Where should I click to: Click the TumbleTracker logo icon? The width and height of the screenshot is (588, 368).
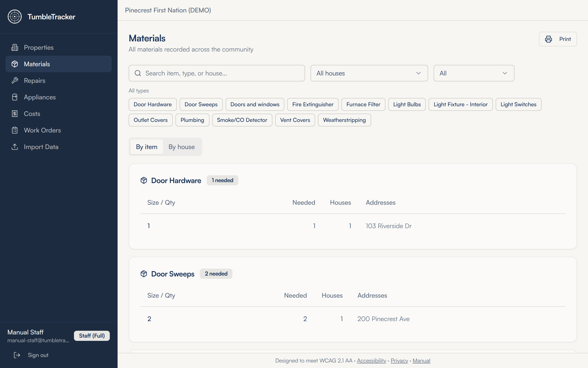(x=14, y=17)
